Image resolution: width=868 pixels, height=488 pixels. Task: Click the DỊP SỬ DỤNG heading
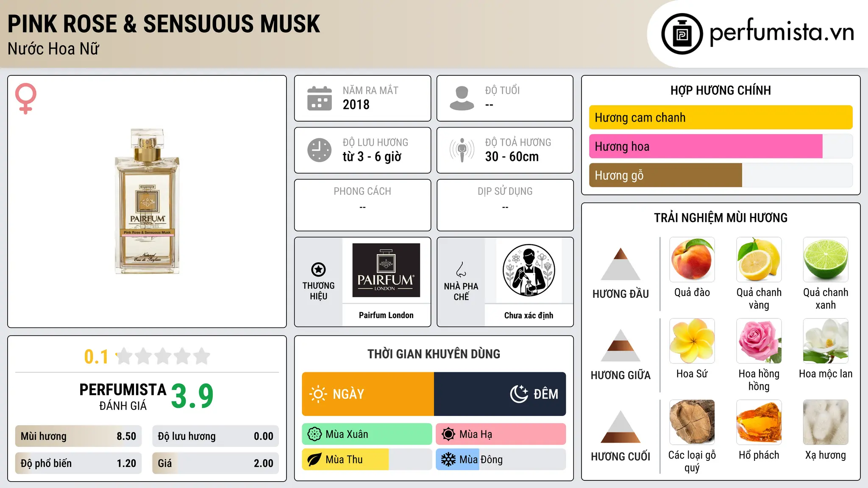505,191
